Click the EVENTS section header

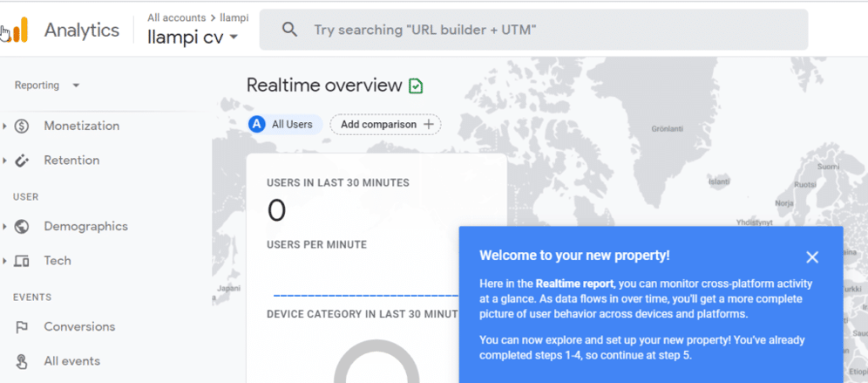click(32, 298)
